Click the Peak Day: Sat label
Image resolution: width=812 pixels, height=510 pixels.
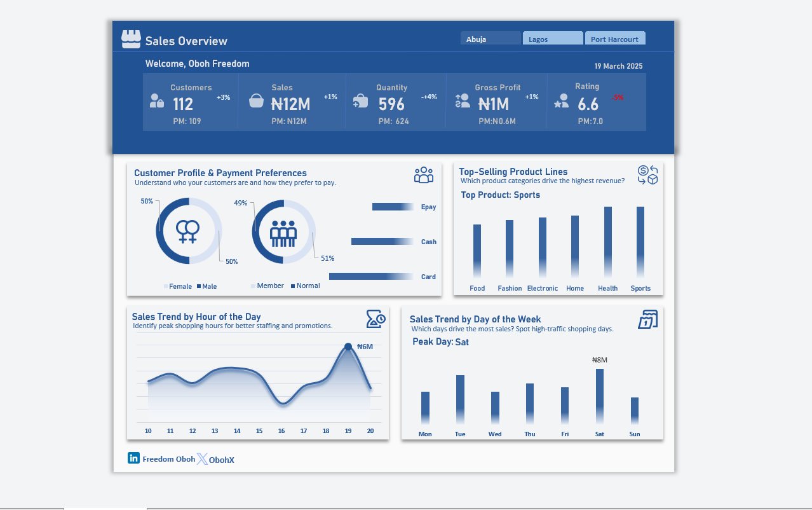click(x=441, y=342)
